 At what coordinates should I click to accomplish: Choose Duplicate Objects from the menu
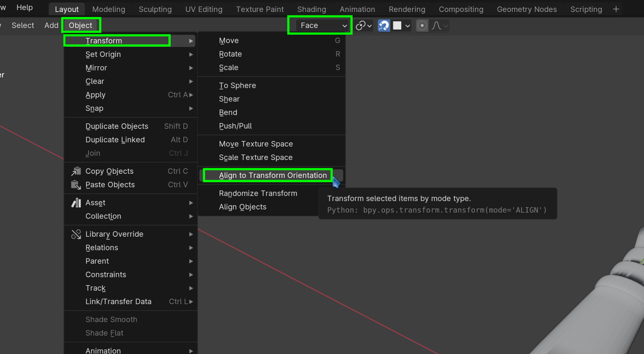pyautogui.click(x=130, y=126)
